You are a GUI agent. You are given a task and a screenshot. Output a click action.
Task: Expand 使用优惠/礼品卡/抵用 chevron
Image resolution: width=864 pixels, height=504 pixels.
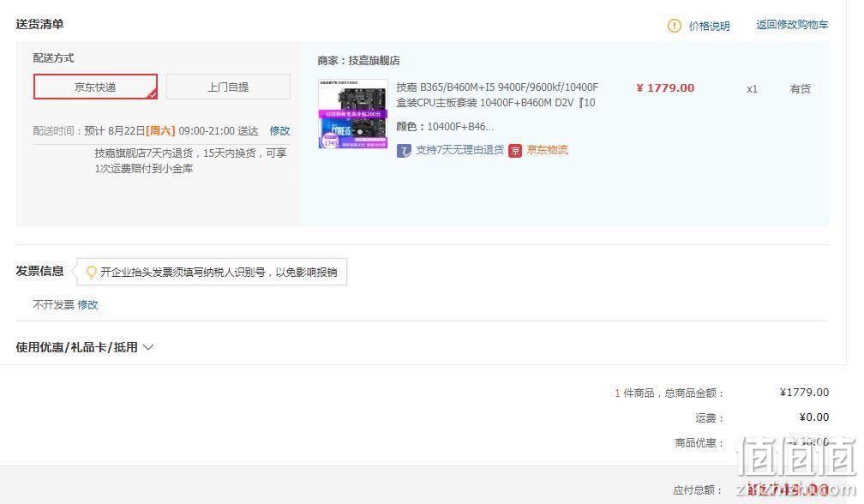click(148, 347)
